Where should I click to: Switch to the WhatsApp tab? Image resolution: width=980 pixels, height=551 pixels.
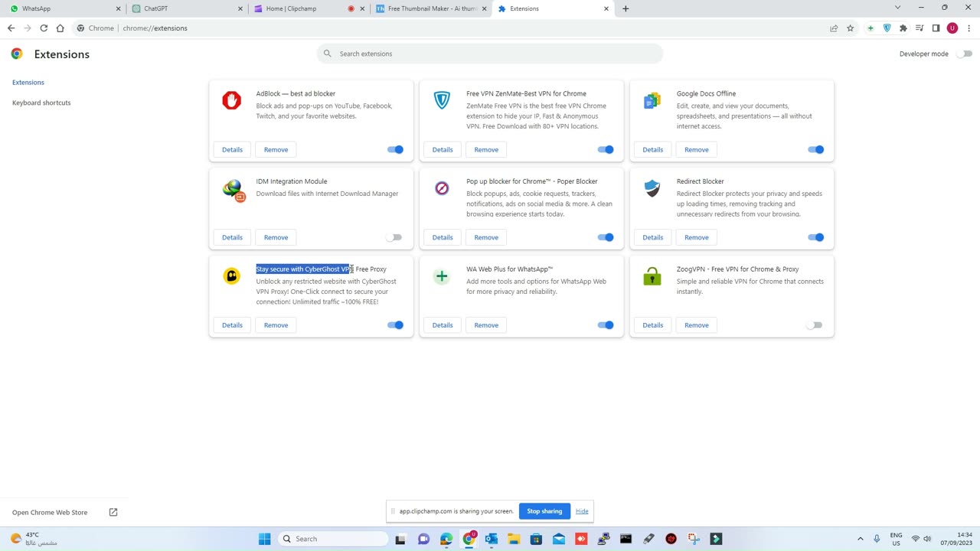64,8
